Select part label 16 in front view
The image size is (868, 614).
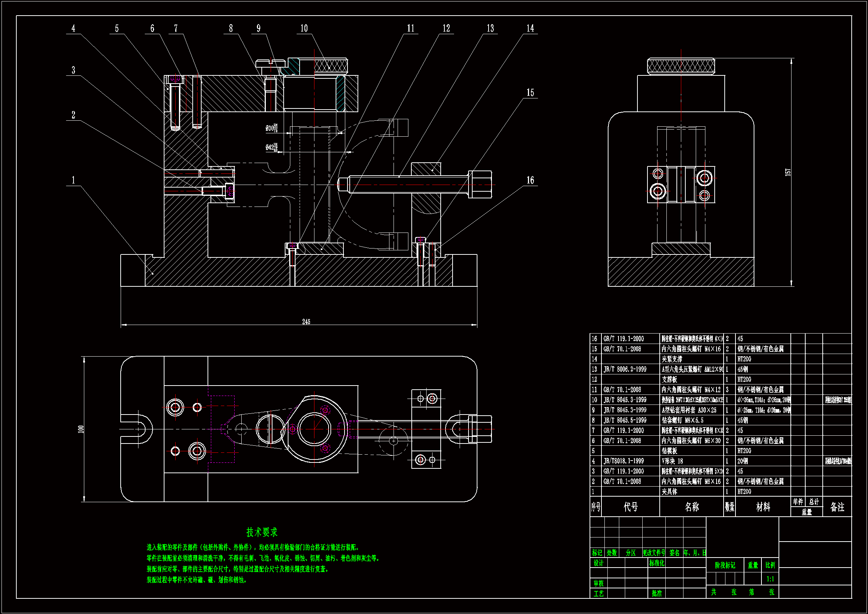pyautogui.click(x=530, y=181)
